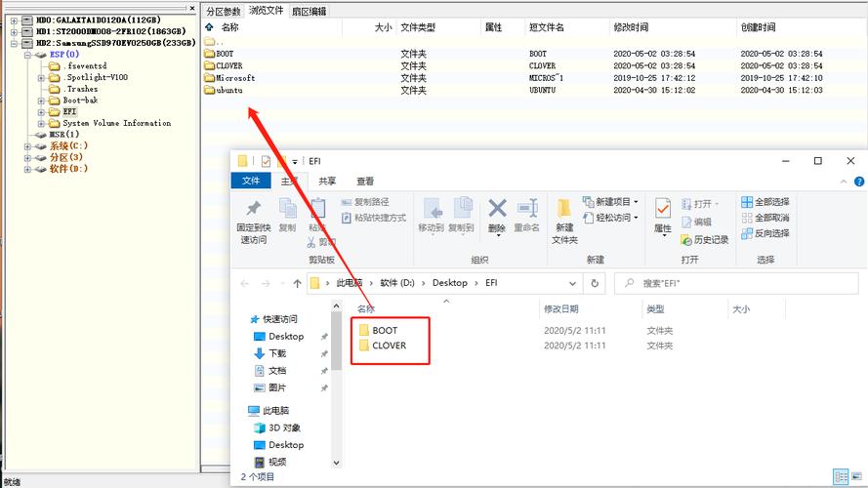Image resolution: width=868 pixels, height=488 pixels.
Task: Open the 文件 ribbon tab
Action: pos(251,181)
